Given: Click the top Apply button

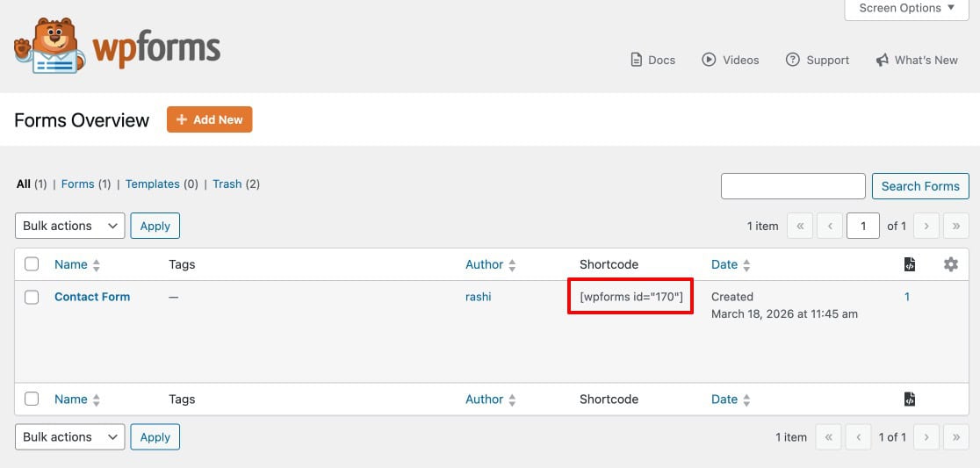Looking at the screenshot, I should [155, 226].
